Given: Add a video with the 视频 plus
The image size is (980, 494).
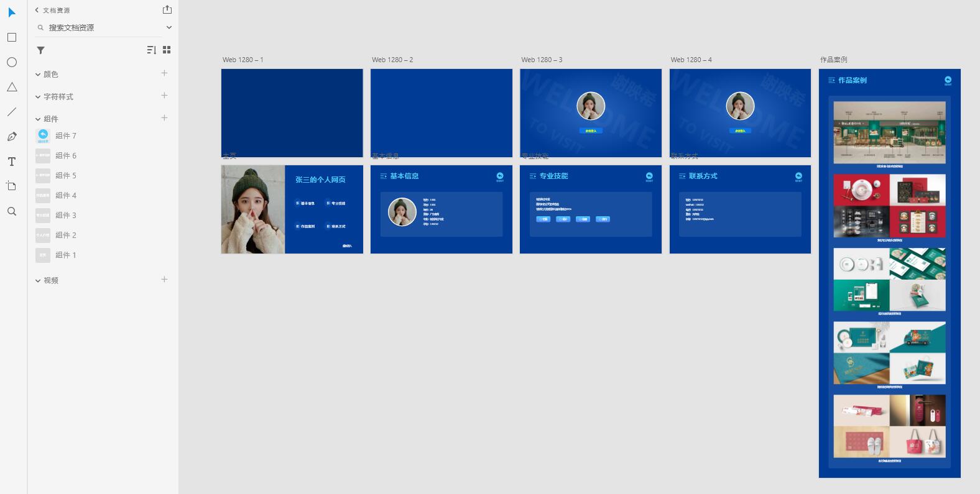Looking at the screenshot, I should [x=164, y=280].
